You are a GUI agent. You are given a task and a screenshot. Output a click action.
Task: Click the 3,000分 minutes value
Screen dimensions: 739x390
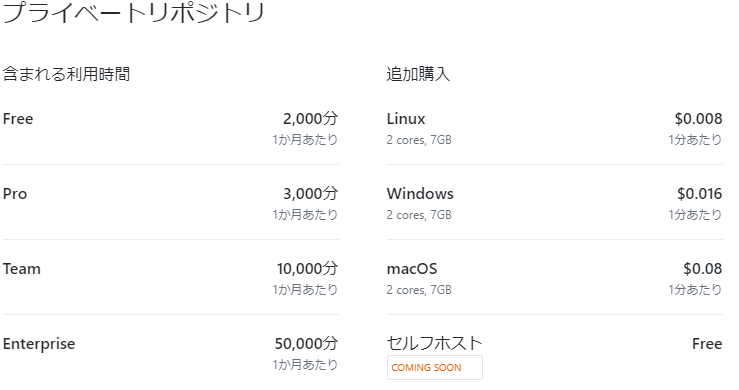(x=311, y=194)
